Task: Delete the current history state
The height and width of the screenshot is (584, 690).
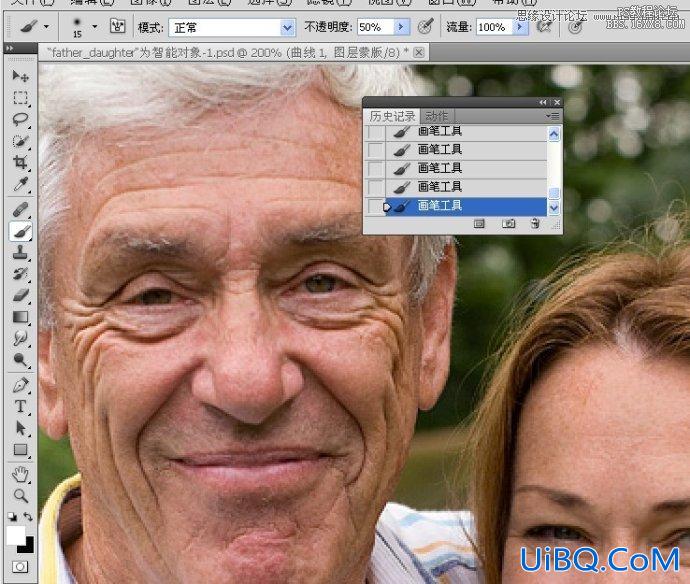Action: tap(535, 224)
